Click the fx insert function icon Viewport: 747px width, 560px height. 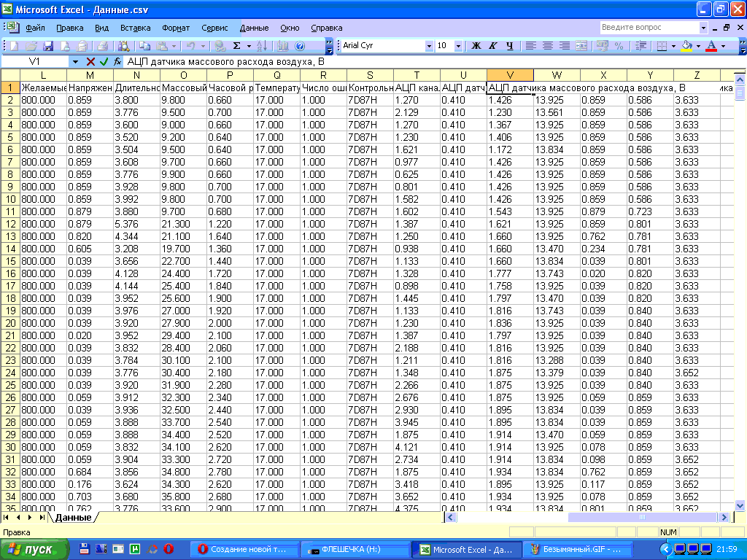tap(117, 61)
